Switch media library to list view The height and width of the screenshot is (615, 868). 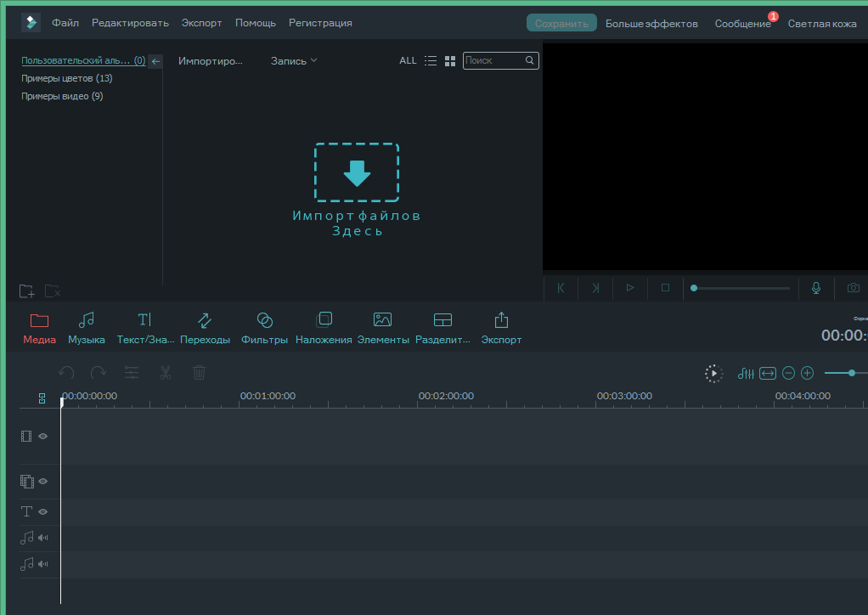pyautogui.click(x=431, y=60)
